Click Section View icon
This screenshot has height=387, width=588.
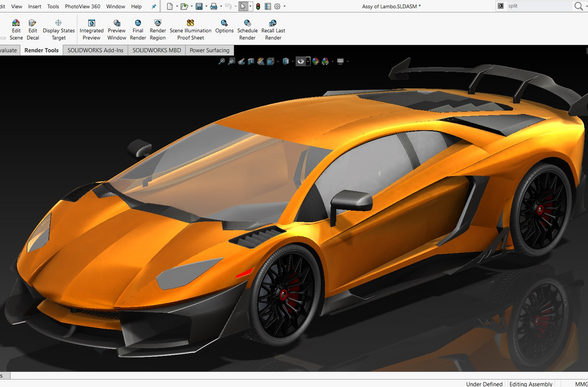tap(251, 61)
